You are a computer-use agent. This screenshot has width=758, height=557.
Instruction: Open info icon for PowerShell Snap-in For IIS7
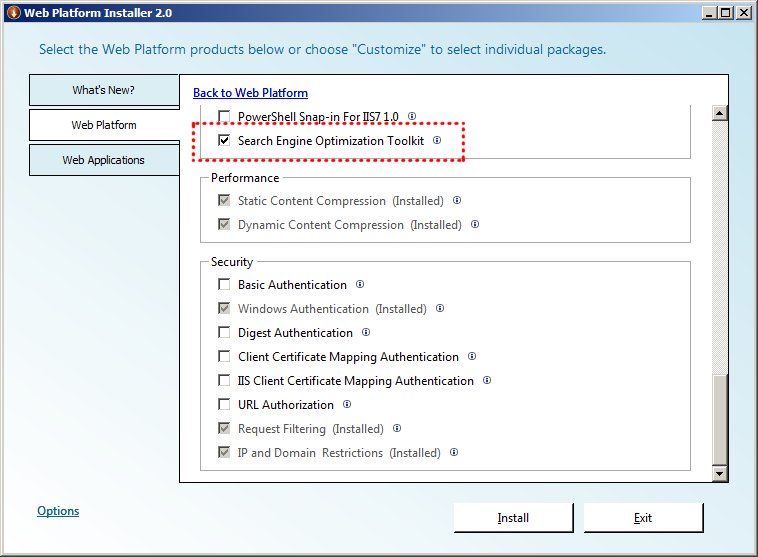(412, 116)
